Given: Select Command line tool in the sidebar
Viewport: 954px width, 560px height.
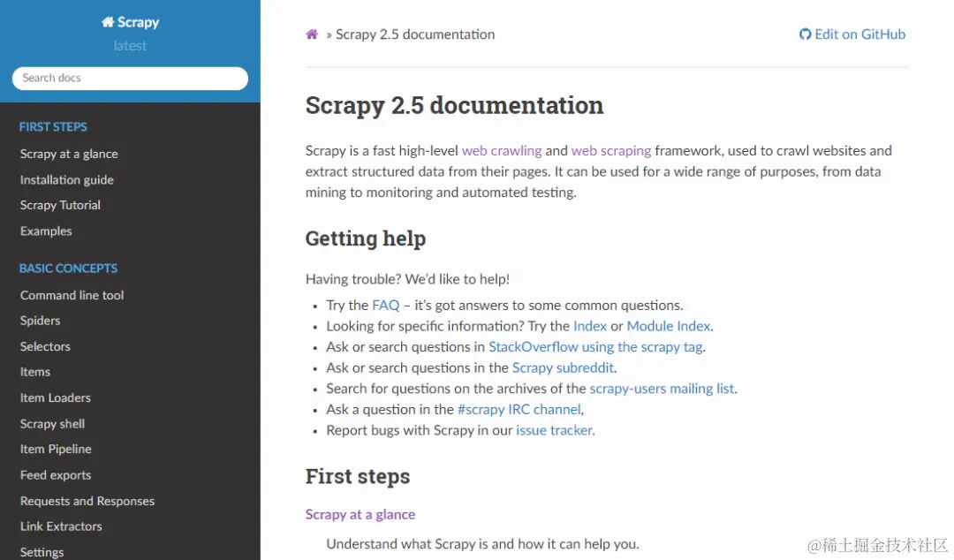Looking at the screenshot, I should (72, 295).
